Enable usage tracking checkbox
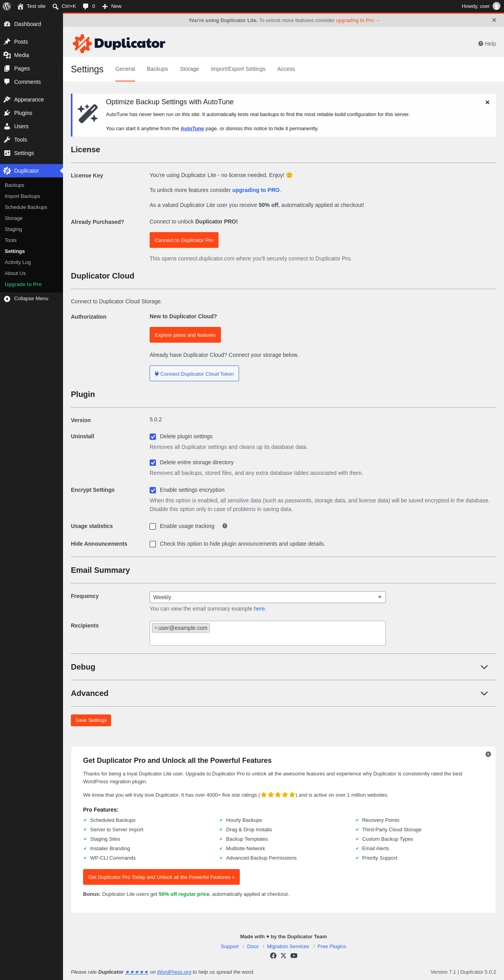Viewport: 504px width, 980px height. [153, 526]
